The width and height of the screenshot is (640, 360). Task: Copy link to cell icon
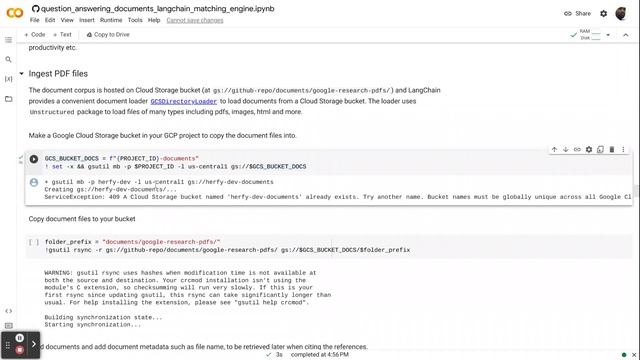click(x=577, y=149)
